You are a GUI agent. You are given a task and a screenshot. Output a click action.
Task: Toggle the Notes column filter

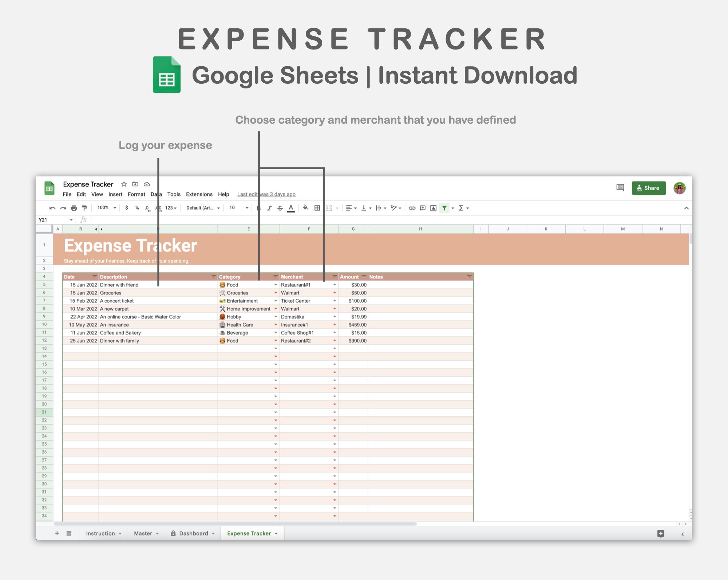468,277
